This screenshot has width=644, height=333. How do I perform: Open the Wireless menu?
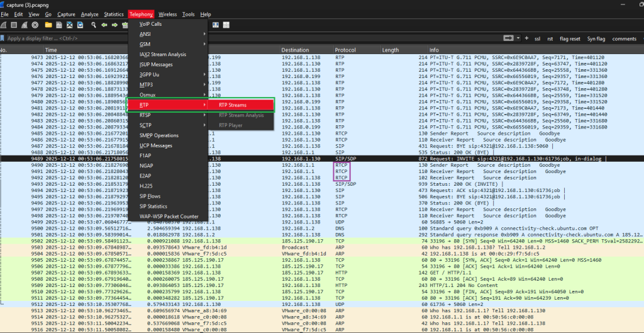tap(167, 14)
